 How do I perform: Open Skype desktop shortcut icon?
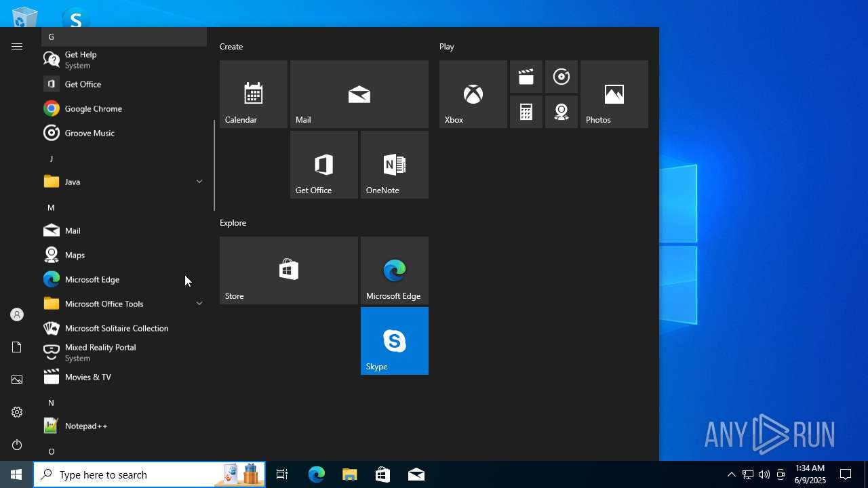point(75,18)
